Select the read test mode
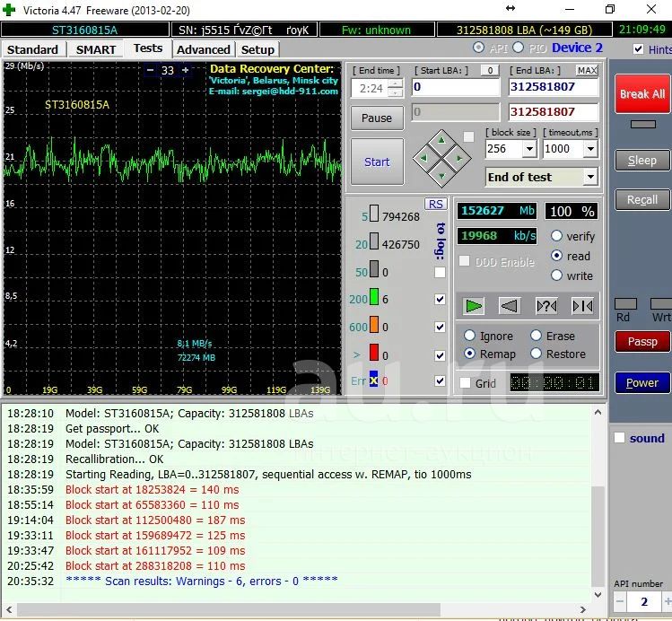The width and height of the screenshot is (672, 621). pos(557,256)
